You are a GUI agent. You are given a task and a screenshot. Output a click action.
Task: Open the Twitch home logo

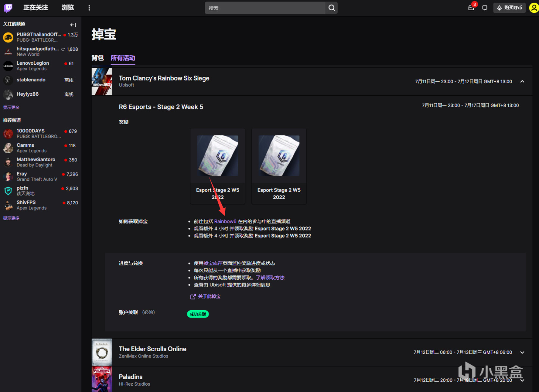coord(8,8)
